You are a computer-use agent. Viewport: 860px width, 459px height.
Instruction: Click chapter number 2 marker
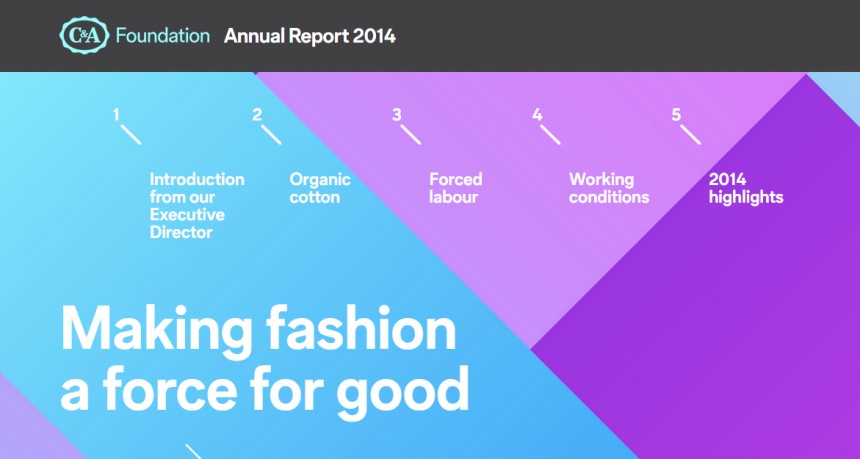(257, 115)
